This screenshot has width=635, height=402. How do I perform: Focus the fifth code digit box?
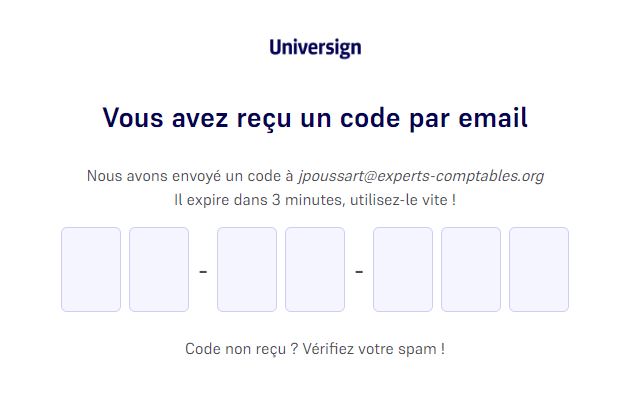click(403, 269)
